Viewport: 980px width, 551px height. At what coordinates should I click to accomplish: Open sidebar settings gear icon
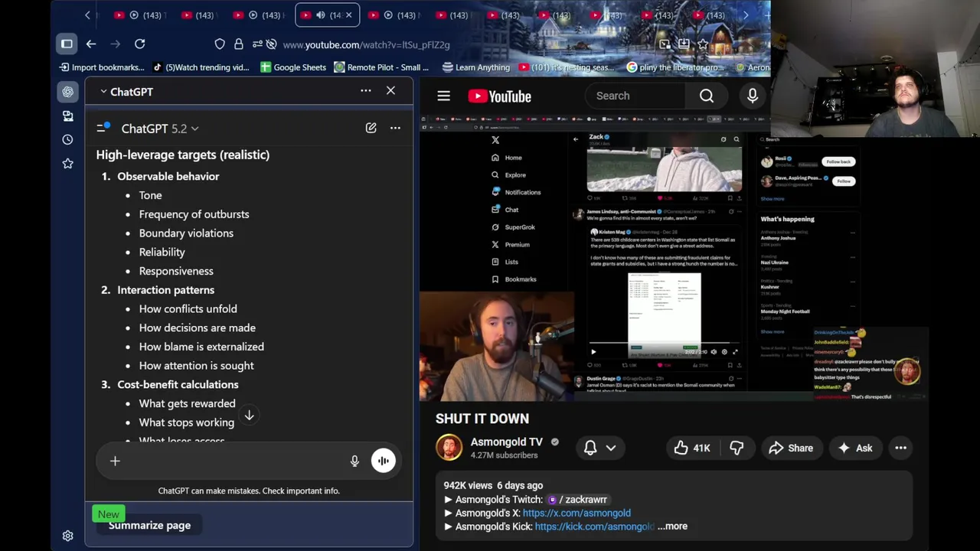coord(67,536)
